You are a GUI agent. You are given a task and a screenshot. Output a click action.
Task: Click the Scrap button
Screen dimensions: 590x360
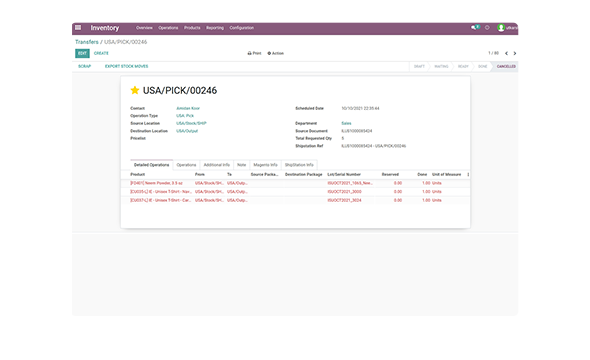tap(85, 66)
